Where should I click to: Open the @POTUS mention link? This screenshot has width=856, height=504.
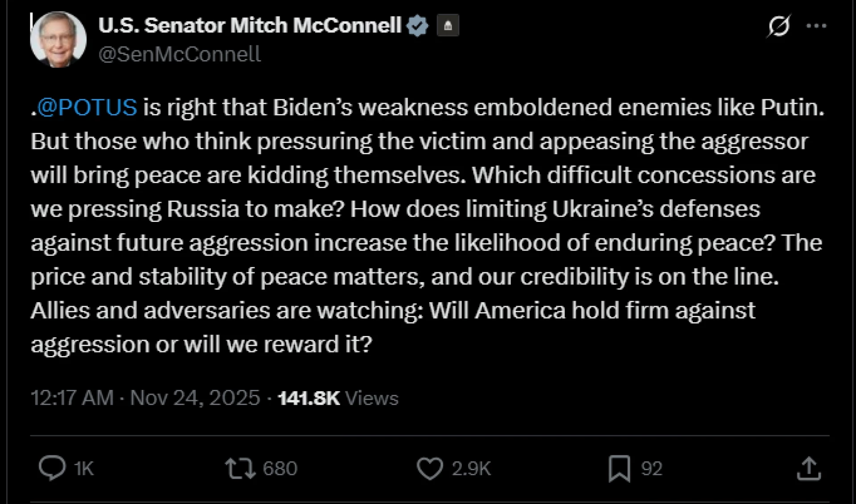coord(87,107)
